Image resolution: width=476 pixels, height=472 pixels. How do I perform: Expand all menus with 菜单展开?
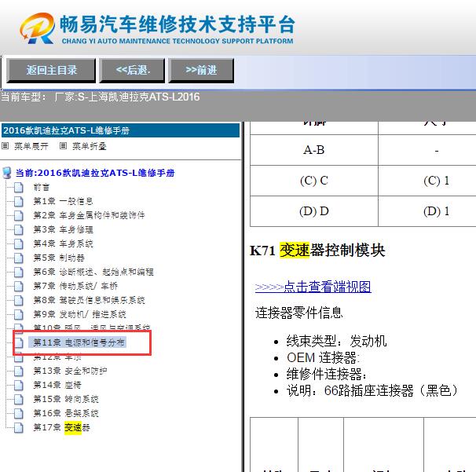tap(31, 146)
